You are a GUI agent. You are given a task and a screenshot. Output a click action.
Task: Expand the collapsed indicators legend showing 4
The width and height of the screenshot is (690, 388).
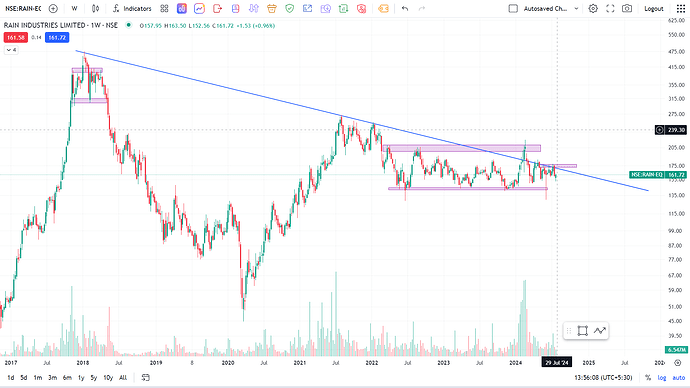pyautogui.click(x=11, y=50)
